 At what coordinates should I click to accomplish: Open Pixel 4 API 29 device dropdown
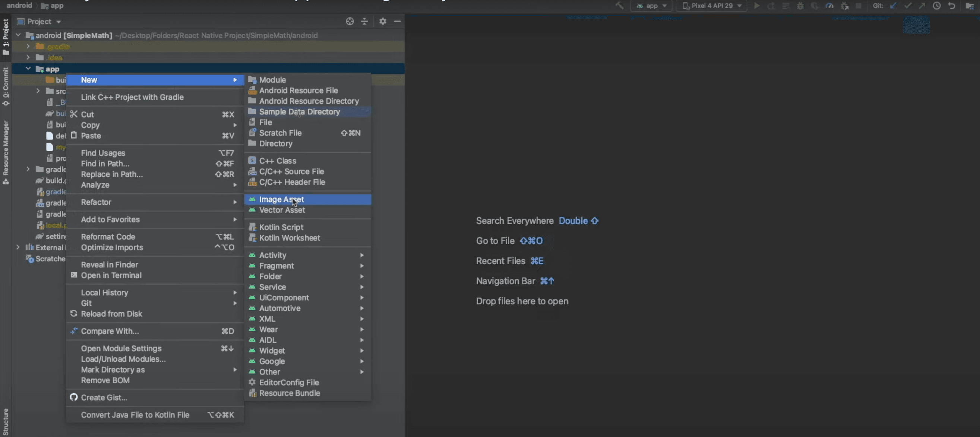(711, 6)
